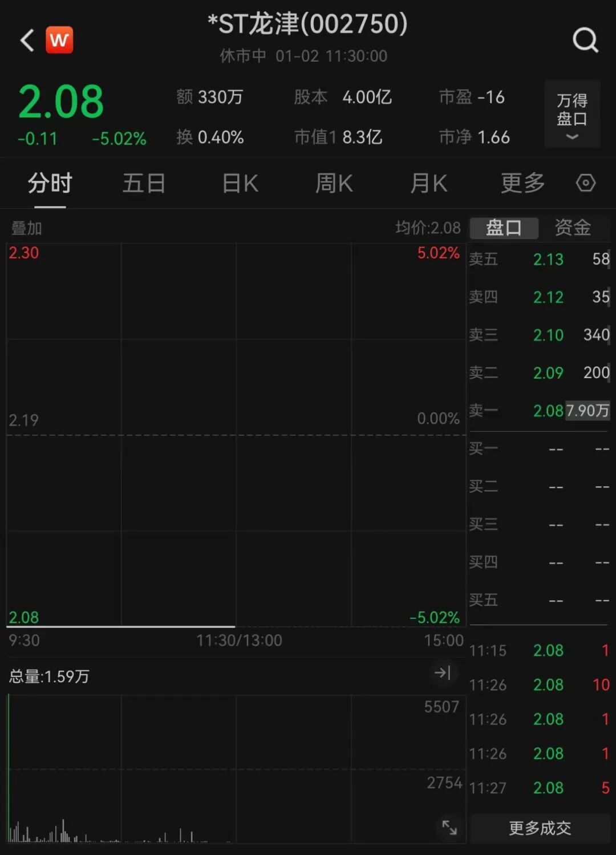
Task: Select the 分时 intraday chart tab
Action: pos(50,183)
